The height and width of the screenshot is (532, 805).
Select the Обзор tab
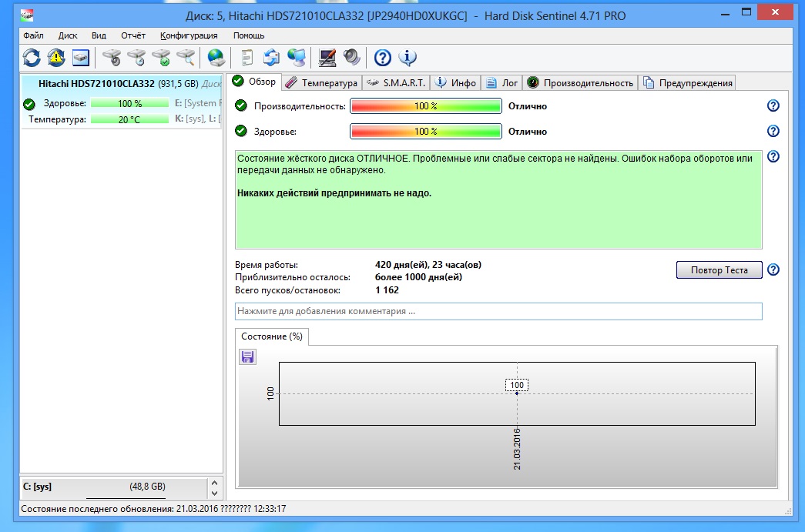(255, 82)
